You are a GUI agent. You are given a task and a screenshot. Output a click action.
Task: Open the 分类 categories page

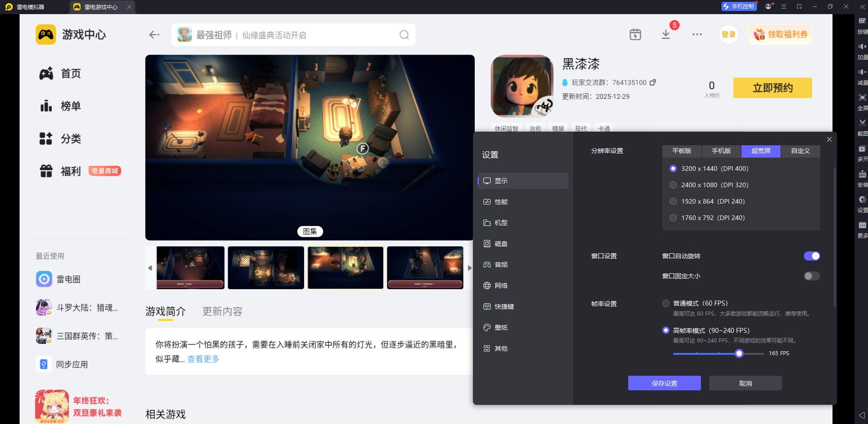pyautogui.click(x=60, y=138)
